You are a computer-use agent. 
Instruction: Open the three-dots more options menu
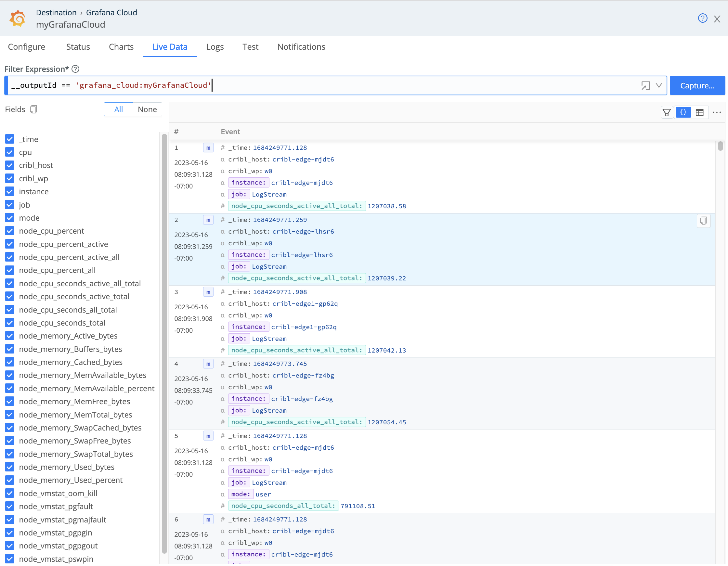click(x=717, y=112)
